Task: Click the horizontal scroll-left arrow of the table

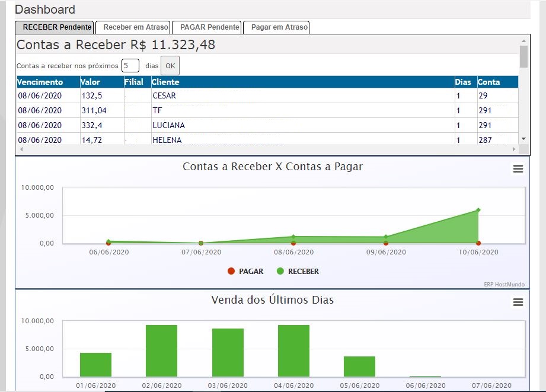Action: click(x=21, y=149)
